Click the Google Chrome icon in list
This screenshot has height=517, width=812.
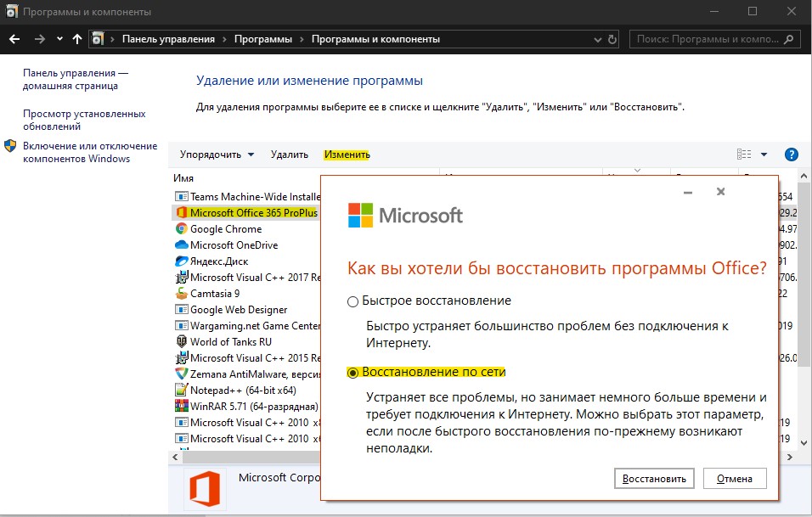click(x=181, y=228)
